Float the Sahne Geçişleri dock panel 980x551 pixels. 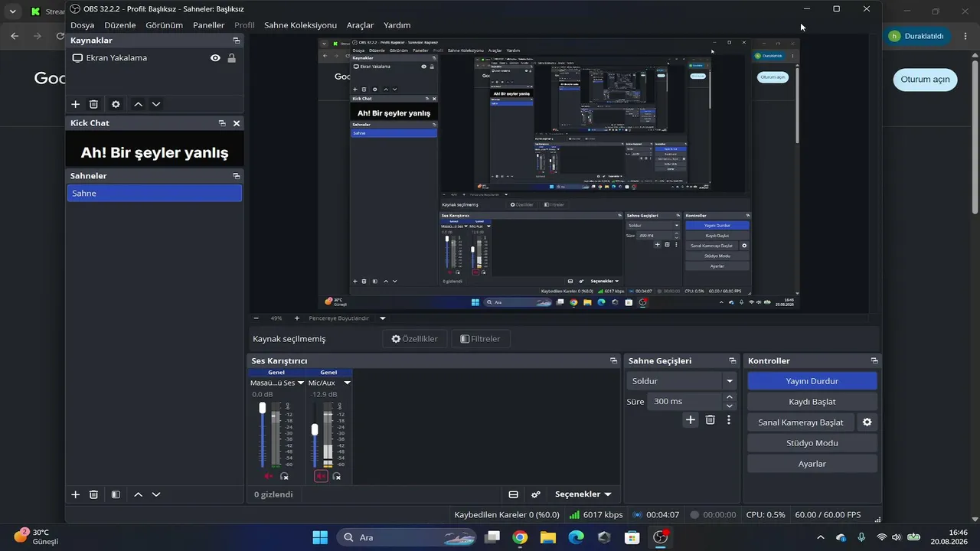[x=733, y=361]
